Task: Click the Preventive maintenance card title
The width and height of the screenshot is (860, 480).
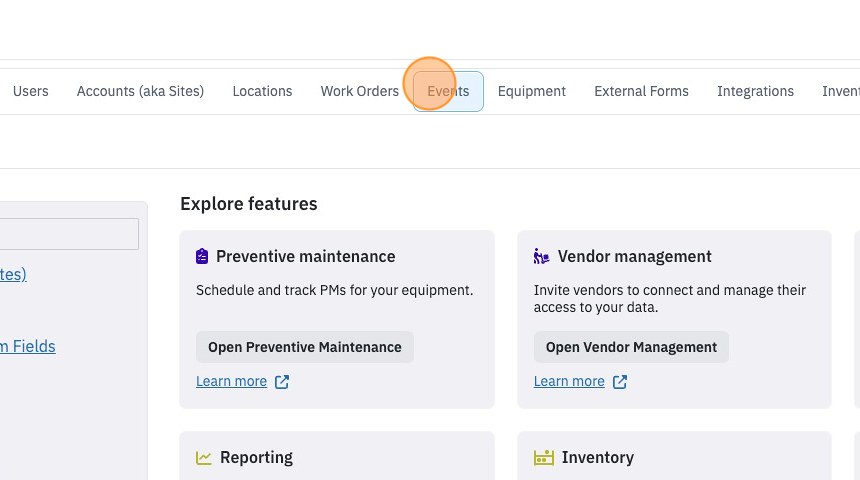Action: (x=305, y=256)
